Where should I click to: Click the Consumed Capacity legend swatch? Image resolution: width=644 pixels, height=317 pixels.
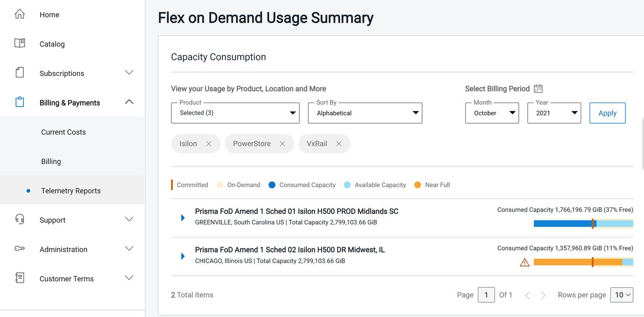(x=272, y=185)
